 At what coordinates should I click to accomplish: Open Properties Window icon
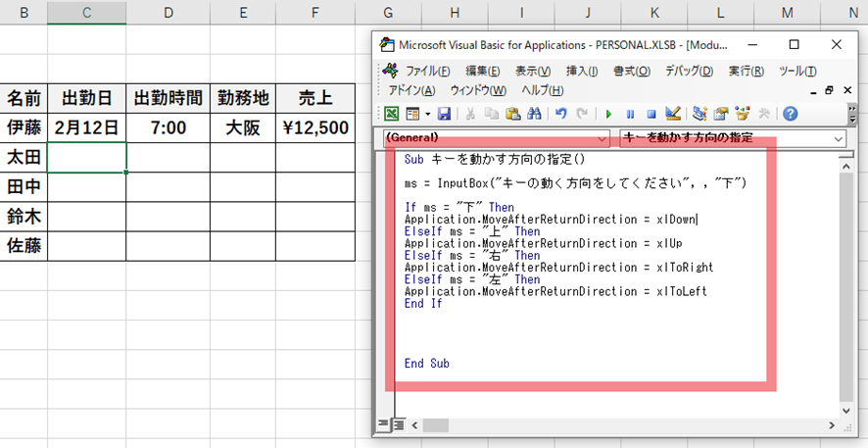pos(721,114)
